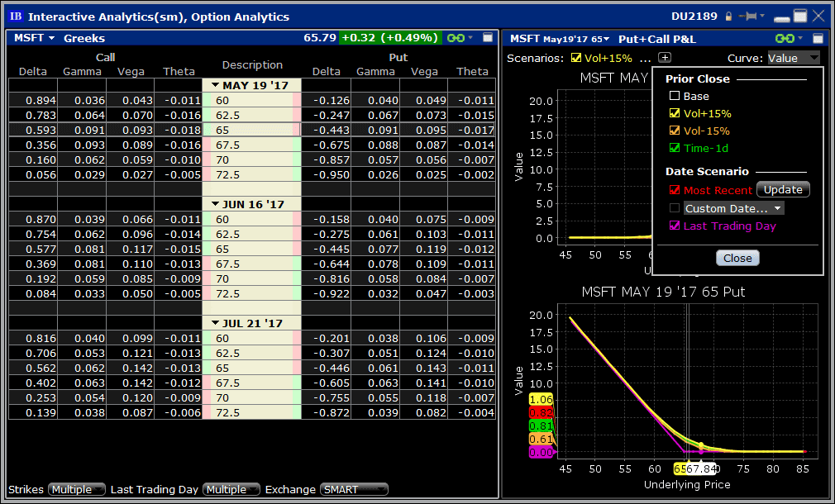Viewport: 835px width, 504px height.
Task: Select the 67.5 strike under MAY 19 '17
Action: click(x=252, y=145)
